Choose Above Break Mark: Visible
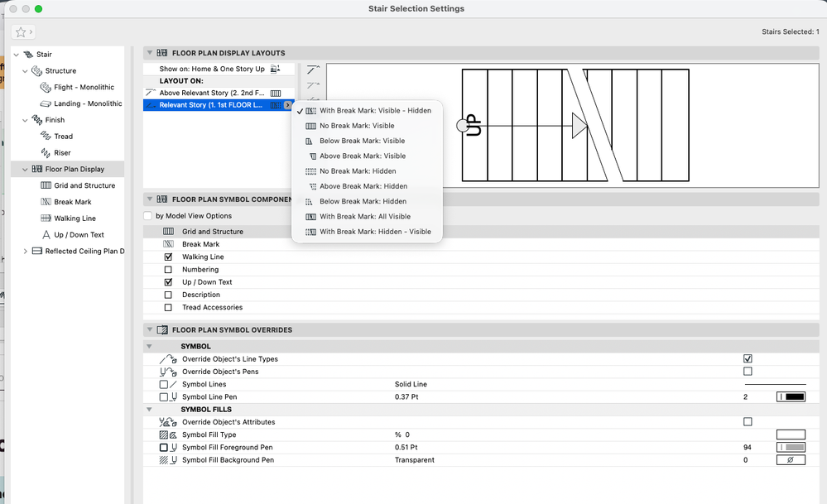The height and width of the screenshot is (504, 827). (x=367, y=156)
